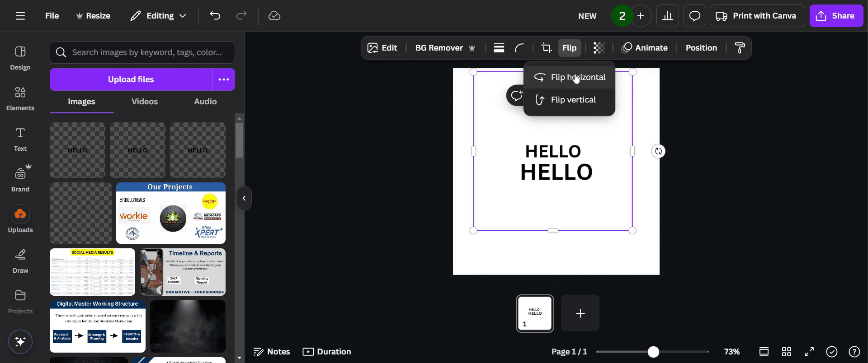Open the Elements sidebar panel

coord(20,99)
